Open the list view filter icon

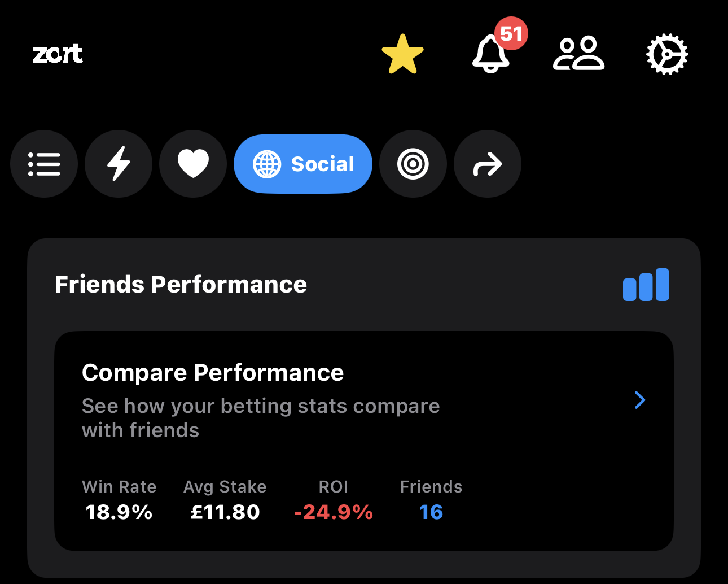point(44,164)
